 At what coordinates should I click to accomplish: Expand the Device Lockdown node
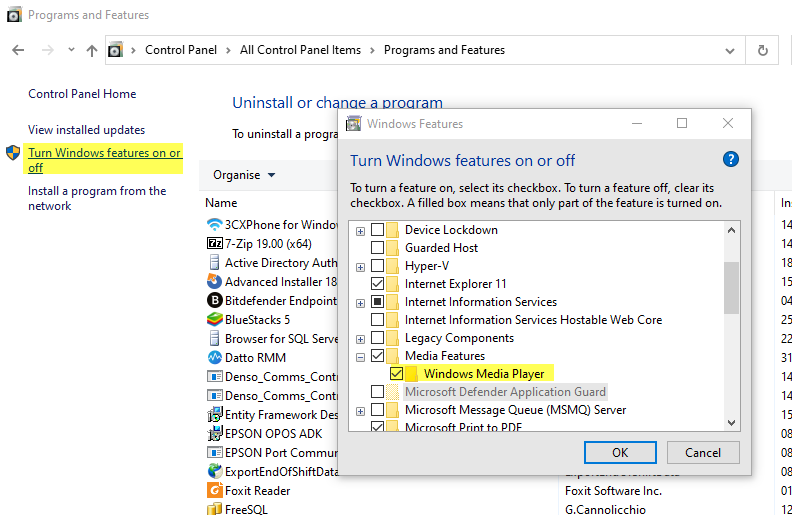360,231
